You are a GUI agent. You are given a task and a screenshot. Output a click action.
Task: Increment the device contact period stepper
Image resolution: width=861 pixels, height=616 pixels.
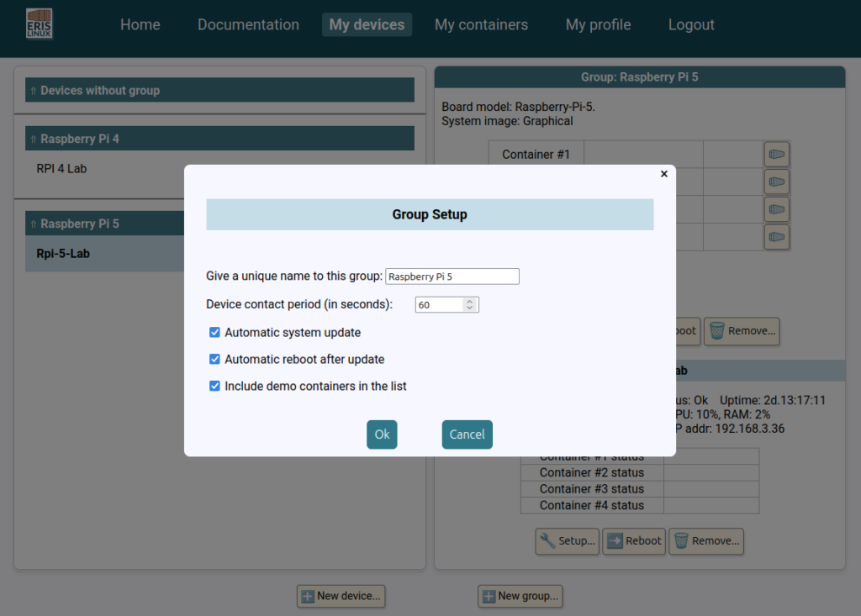(469, 302)
